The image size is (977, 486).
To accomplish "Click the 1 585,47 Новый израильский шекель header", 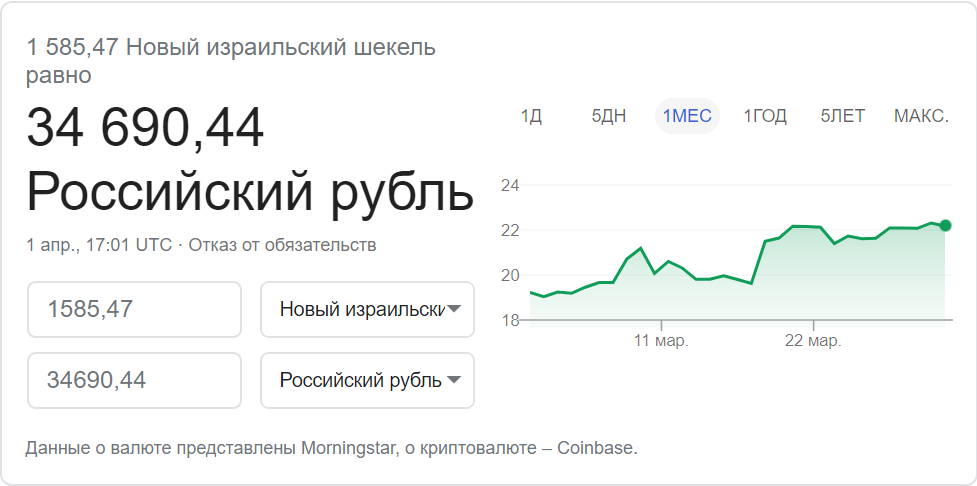I will point(231,48).
